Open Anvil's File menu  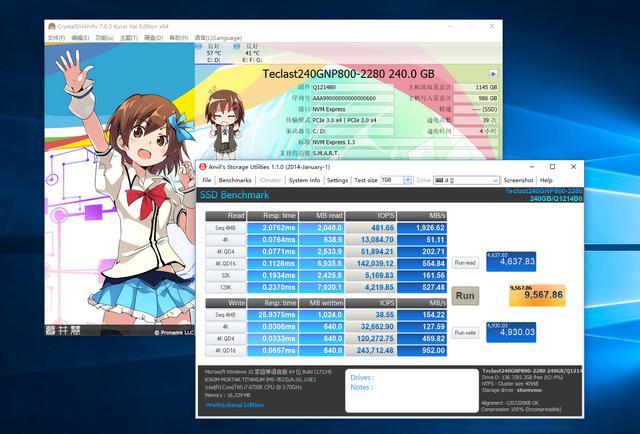pyautogui.click(x=207, y=180)
